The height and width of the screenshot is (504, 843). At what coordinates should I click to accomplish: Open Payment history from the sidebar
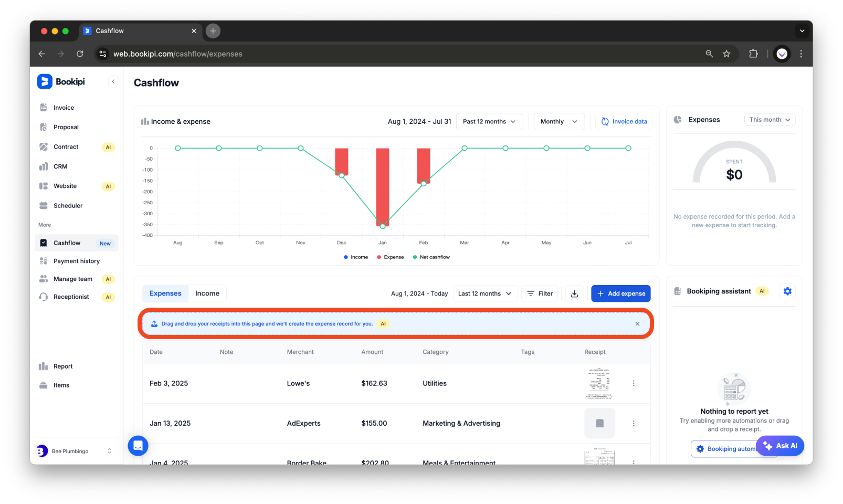tap(76, 261)
